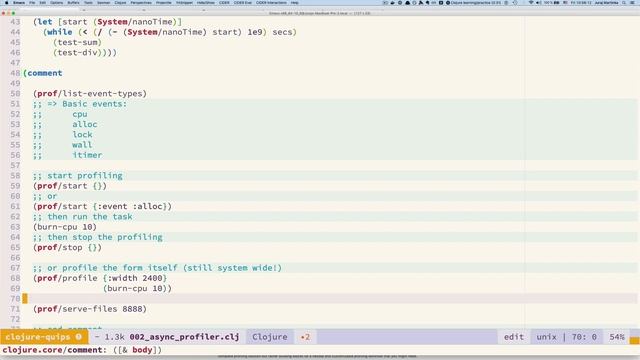
Task: Click the edit state indicator in modeline
Action: coord(513,337)
